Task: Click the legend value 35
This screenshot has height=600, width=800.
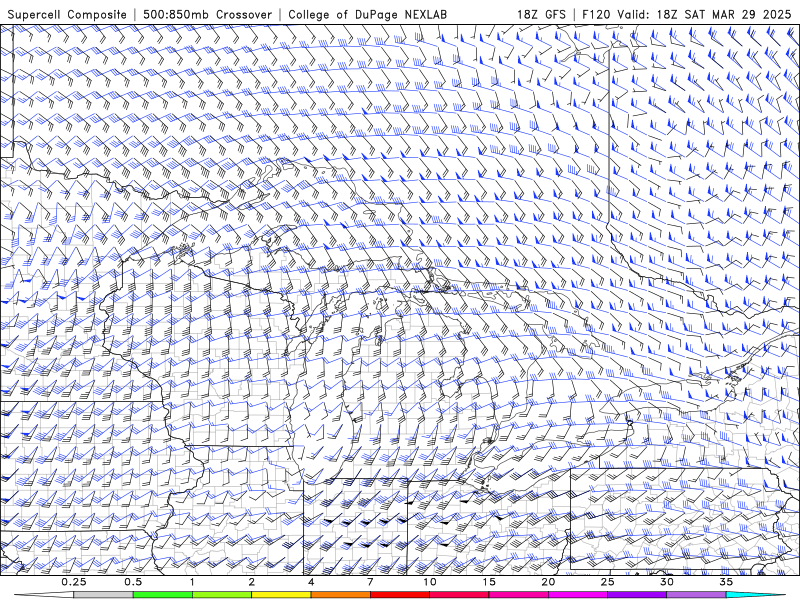Action: click(727, 582)
